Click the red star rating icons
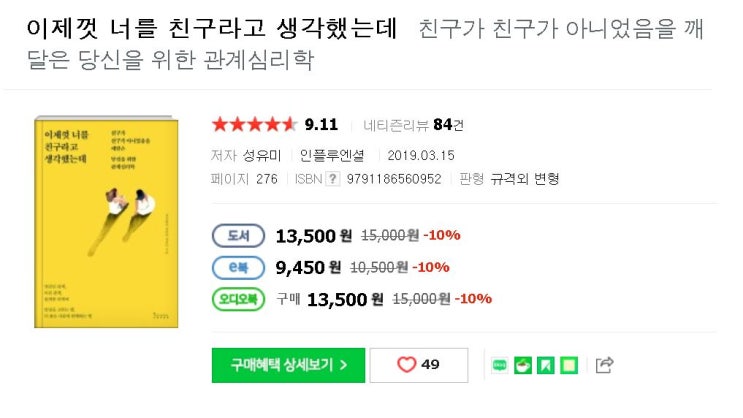 [x=254, y=125]
